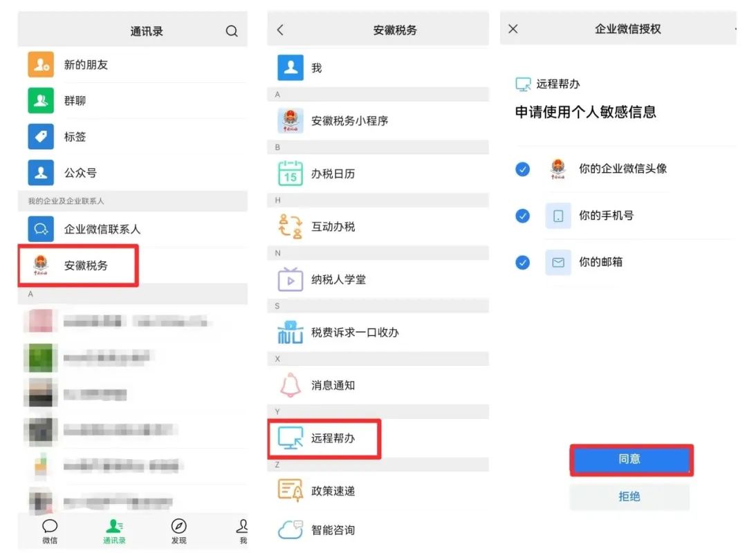The width and height of the screenshot is (747, 560).
Task: Open 消息通知 bell icon
Action: coord(290,385)
